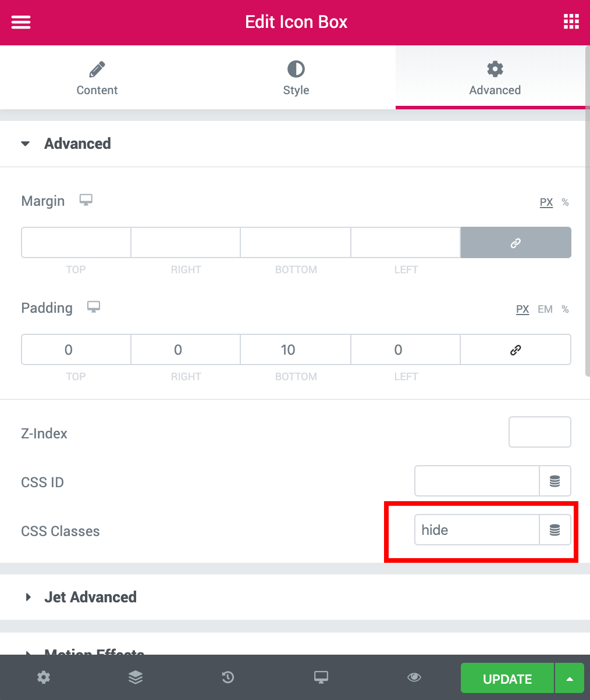Open dynamic tags for CSS Classes

click(x=555, y=530)
